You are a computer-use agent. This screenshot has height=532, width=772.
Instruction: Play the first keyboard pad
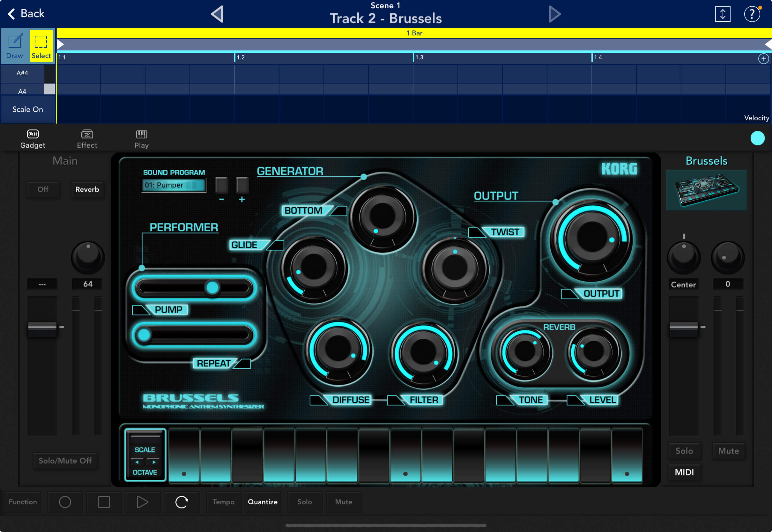[184, 455]
